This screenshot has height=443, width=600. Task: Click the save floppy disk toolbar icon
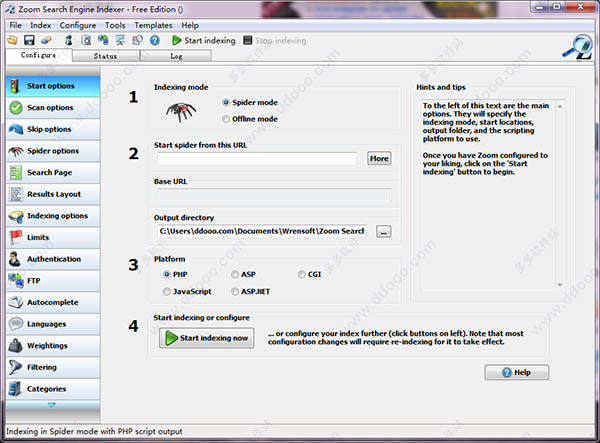(29, 40)
